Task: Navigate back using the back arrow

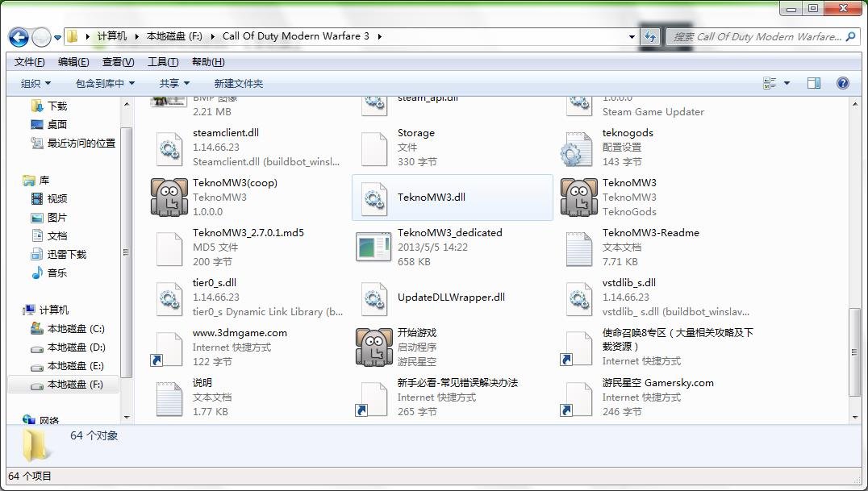Action: coord(18,37)
